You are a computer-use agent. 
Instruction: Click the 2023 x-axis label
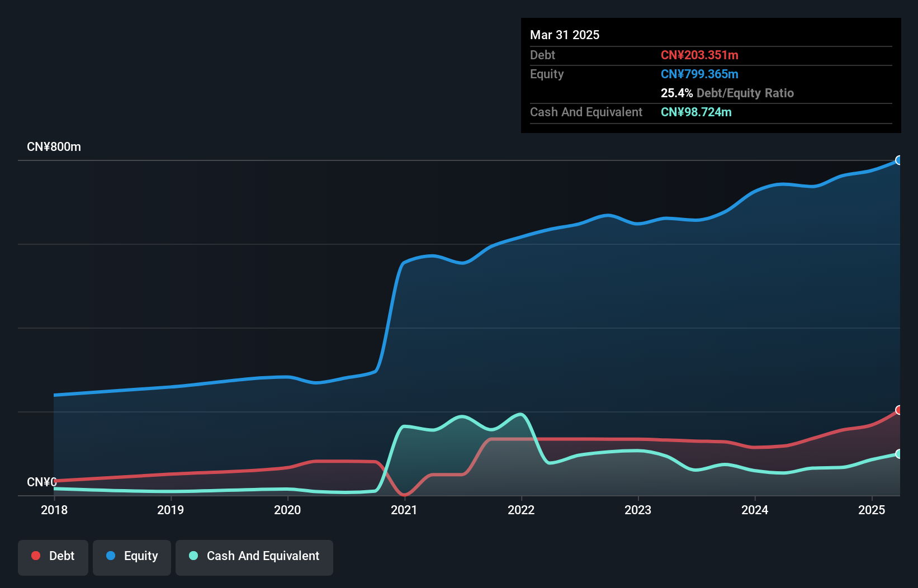(x=638, y=510)
